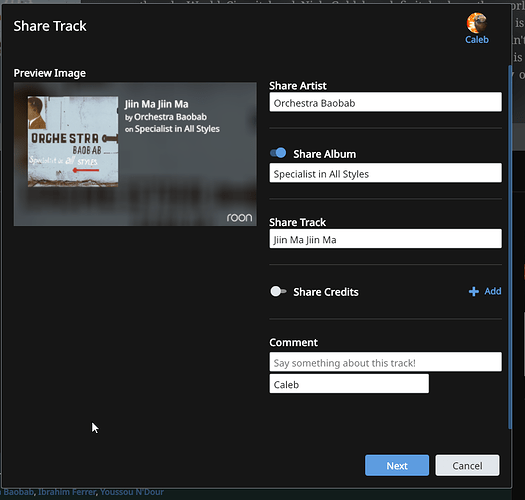The height and width of the screenshot is (500, 525).
Task: Open the Ibrahim Ferrer link behind dialog
Action: [67, 492]
